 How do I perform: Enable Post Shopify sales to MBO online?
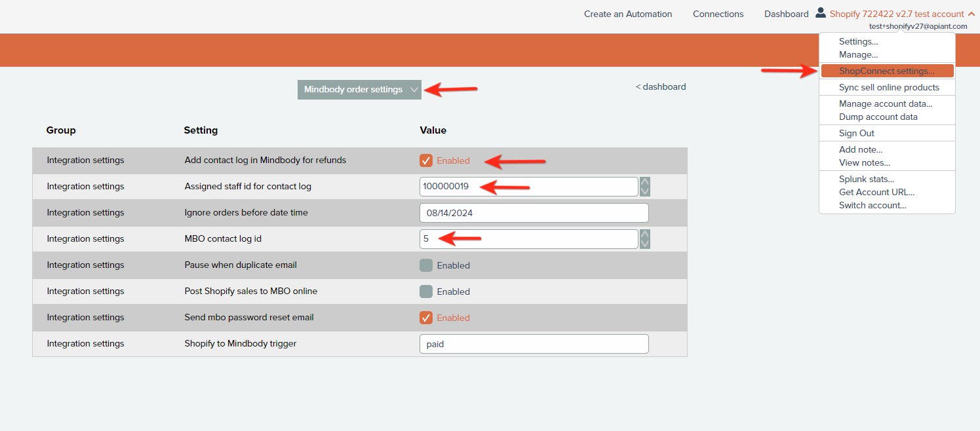pyautogui.click(x=426, y=291)
